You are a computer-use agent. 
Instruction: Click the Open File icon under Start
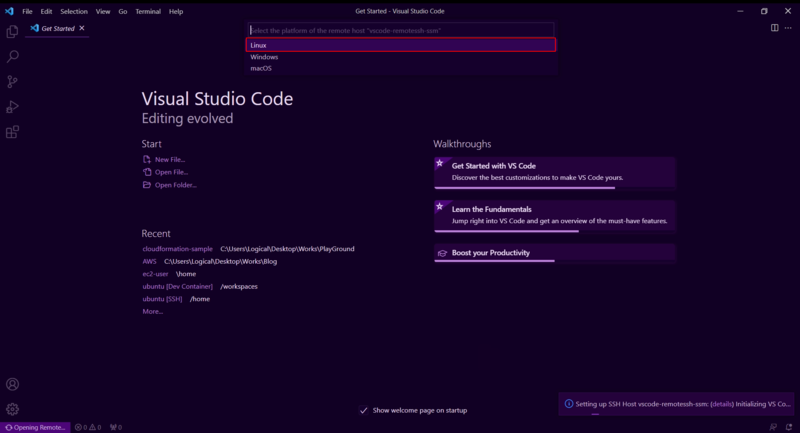147,172
